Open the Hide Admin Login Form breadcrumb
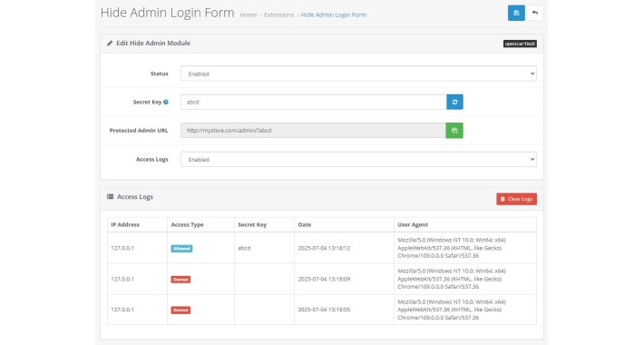Viewport: 644px width, 345px height. pos(334,15)
